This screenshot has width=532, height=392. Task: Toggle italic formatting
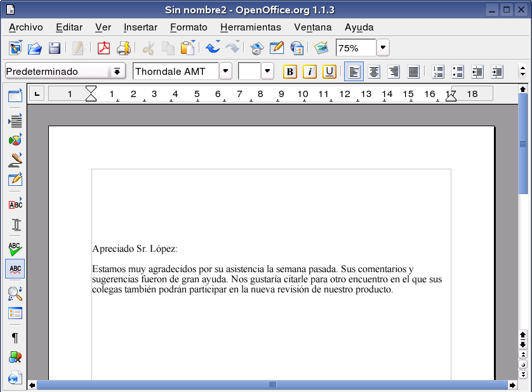pos(309,72)
